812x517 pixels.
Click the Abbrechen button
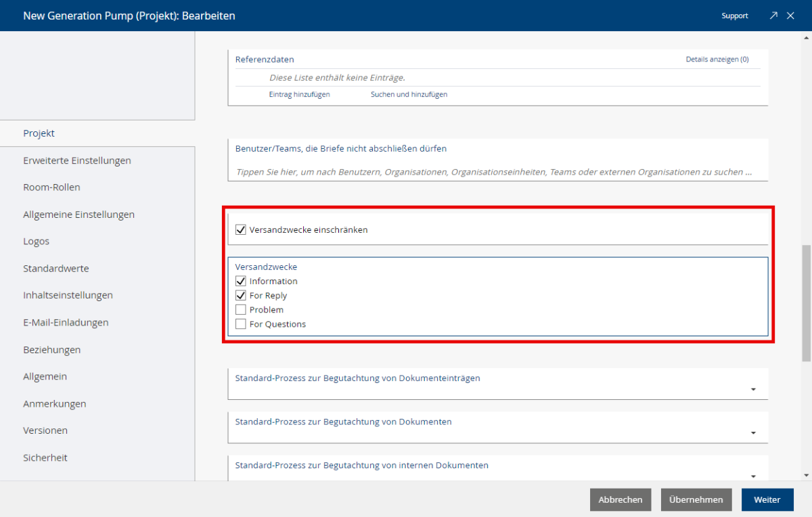click(x=621, y=500)
